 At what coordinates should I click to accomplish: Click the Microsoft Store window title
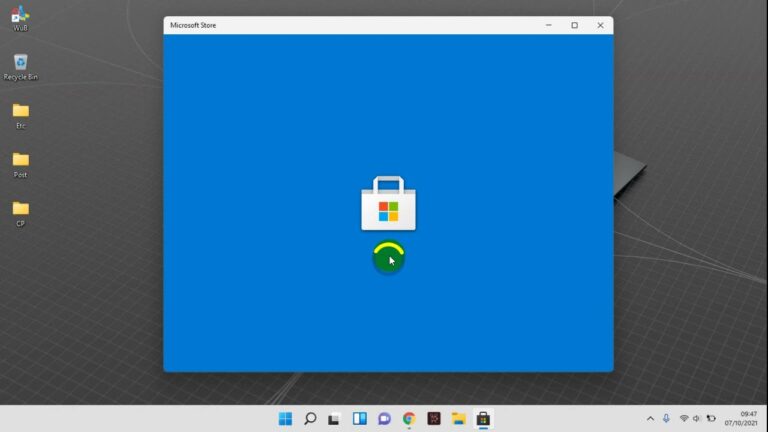193,25
